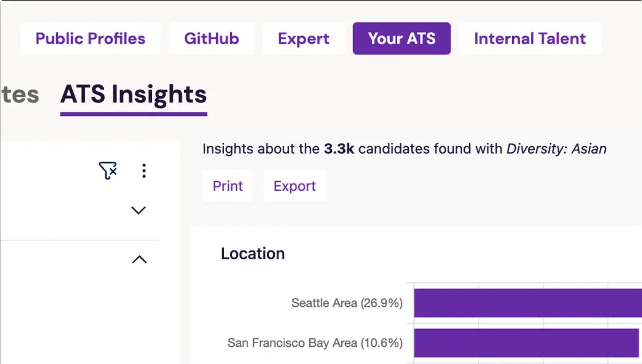Click the Seattle Area purple bar
Viewport: 642px width, 364px height.
528,303
